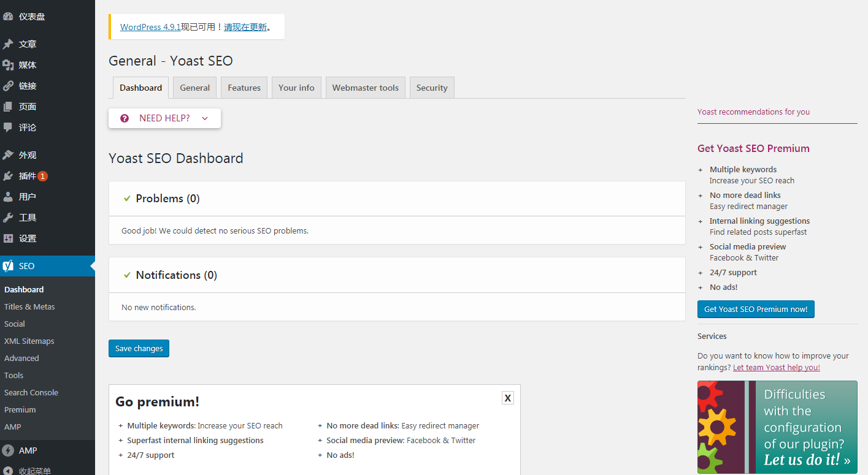The height and width of the screenshot is (475, 868).
Task: Click the Go premium! heading
Action: [x=157, y=402]
